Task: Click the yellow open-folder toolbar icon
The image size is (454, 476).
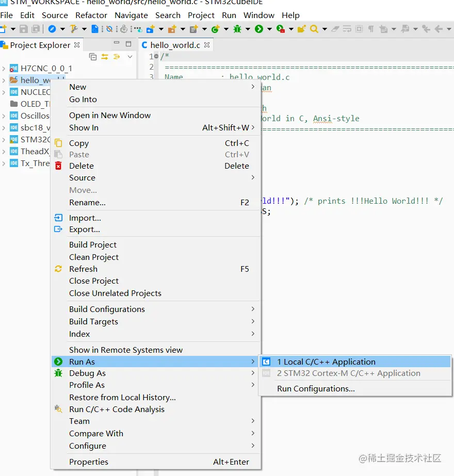Action: tap(301, 29)
